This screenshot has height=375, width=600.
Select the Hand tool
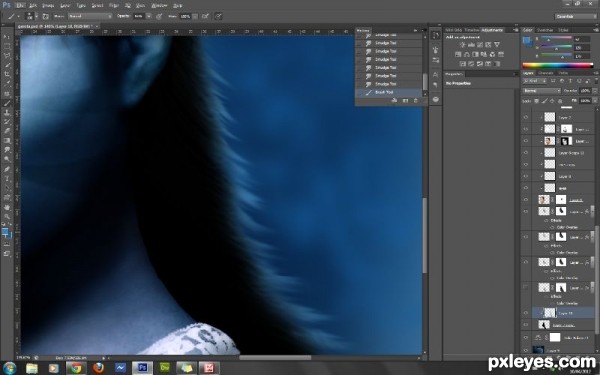(x=7, y=207)
